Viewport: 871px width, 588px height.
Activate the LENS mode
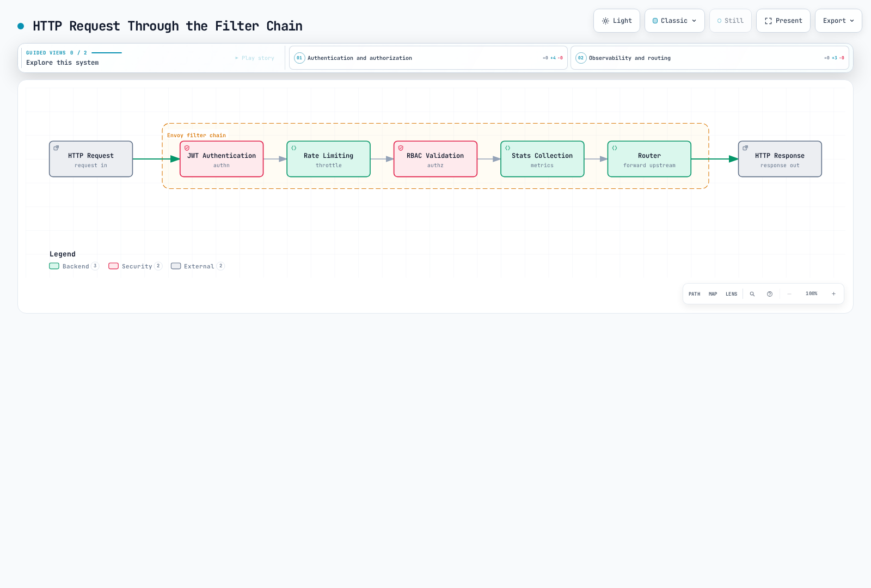click(732, 294)
